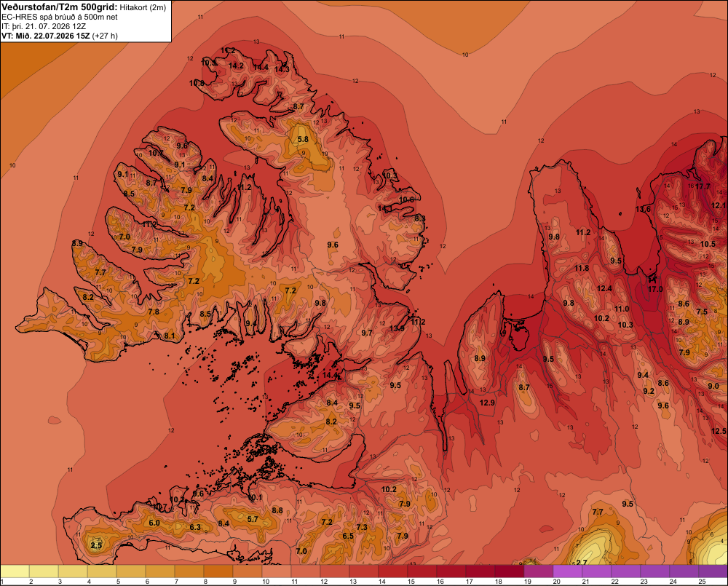
Task: Select the 12.5 value at right edge
Action: point(719,431)
